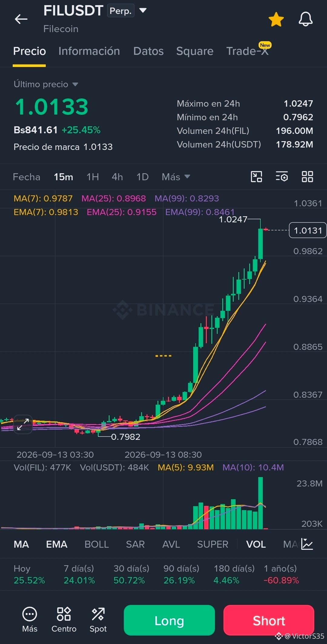327x644 pixels.
Task: Toggle the BOLL indicator
Action: coord(97,544)
